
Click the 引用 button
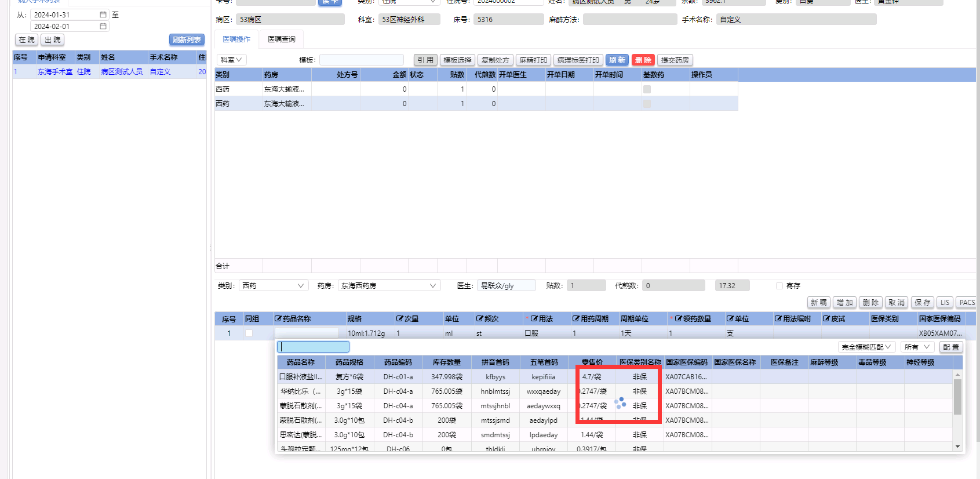[425, 60]
